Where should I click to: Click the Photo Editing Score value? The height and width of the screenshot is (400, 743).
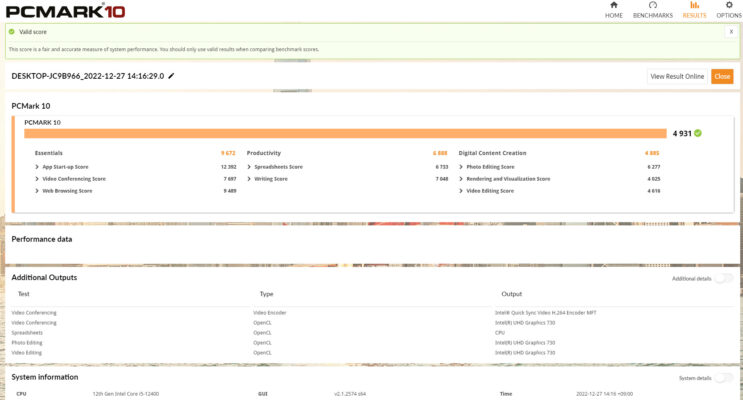coord(653,167)
